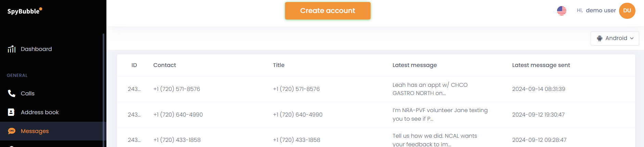Click the Latest message sent column header
This screenshot has height=147, width=644.
541,65
